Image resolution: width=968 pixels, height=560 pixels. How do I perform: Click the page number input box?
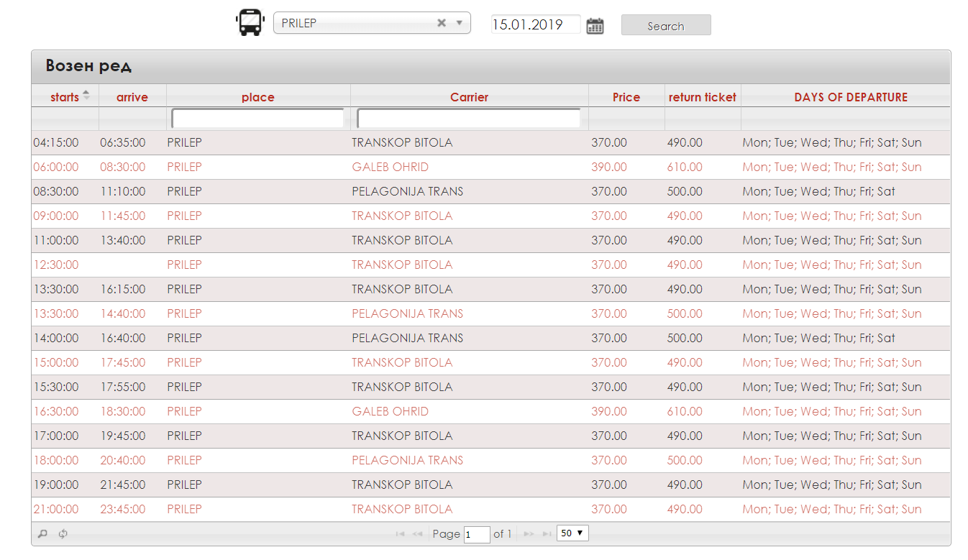point(477,535)
